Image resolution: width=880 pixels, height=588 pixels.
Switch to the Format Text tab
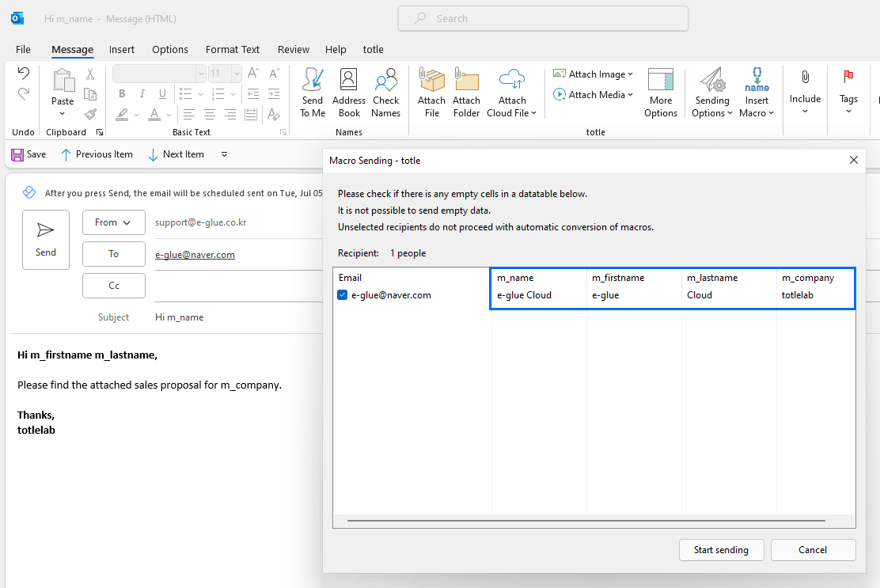tap(233, 49)
